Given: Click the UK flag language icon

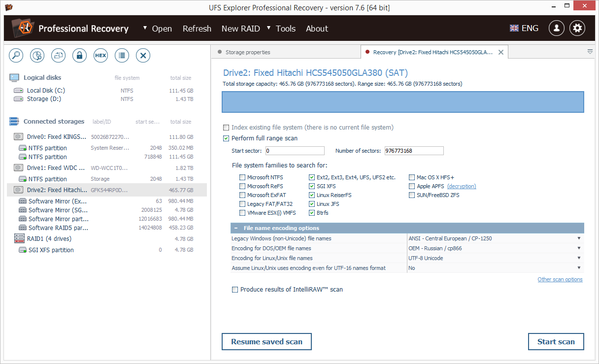Looking at the screenshot, I should 514,28.
